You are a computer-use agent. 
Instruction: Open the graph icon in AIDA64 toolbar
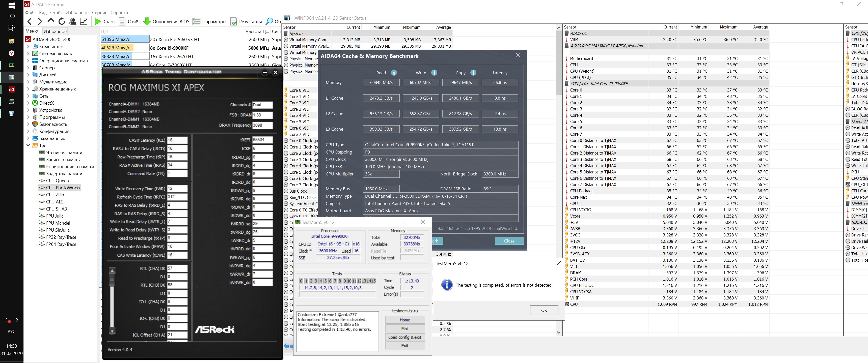83,21
